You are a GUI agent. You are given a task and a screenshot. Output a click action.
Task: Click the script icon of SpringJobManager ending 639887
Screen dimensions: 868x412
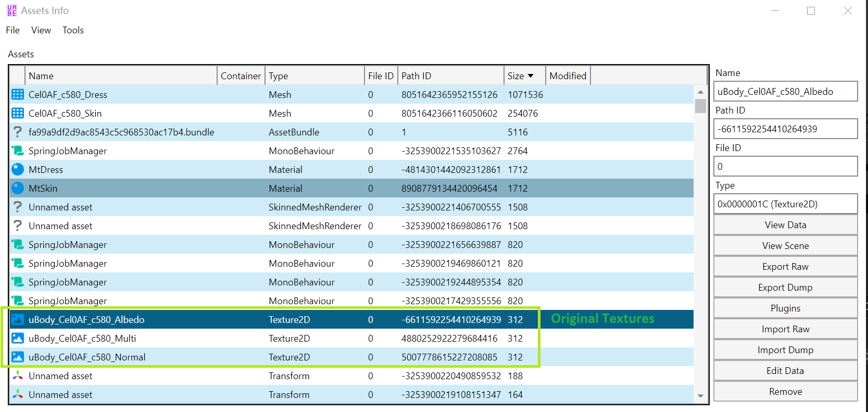tap(18, 244)
